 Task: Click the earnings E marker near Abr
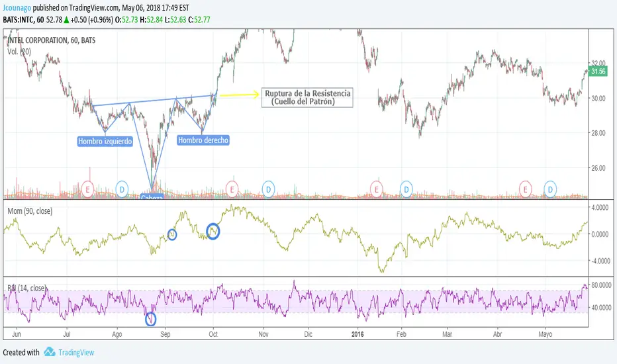[526, 189]
